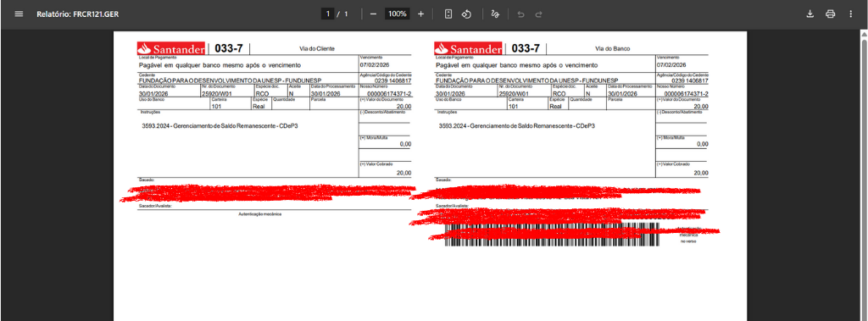Viewport: 868px width, 321px height.
Task: Click Valor Cobrado 20,00 in bank copy
Action: (700, 173)
